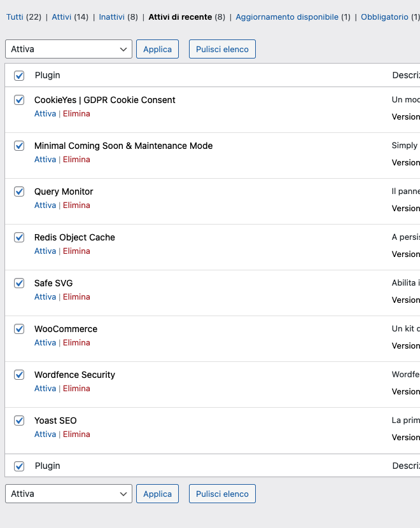Image resolution: width=420 pixels, height=528 pixels.
Task: Toggle the select-all checkbox in table footer
Action: coord(19,466)
